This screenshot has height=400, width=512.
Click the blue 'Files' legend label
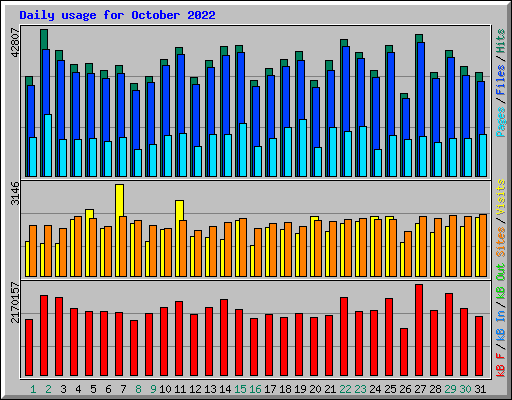(501, 80)
